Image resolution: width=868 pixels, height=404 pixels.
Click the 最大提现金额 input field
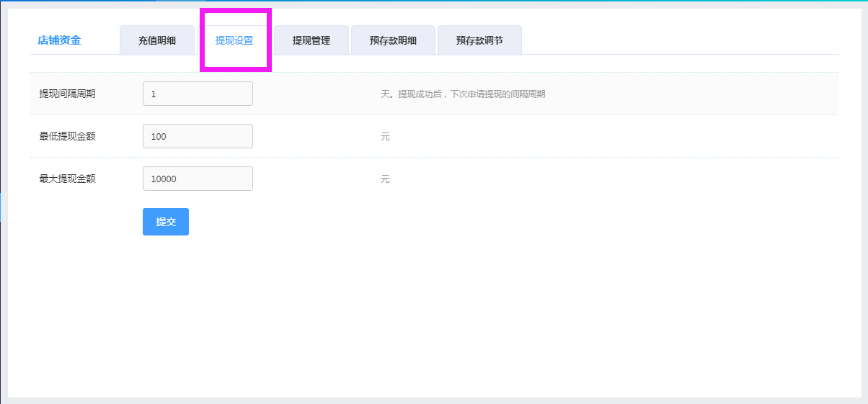(198, 179)
